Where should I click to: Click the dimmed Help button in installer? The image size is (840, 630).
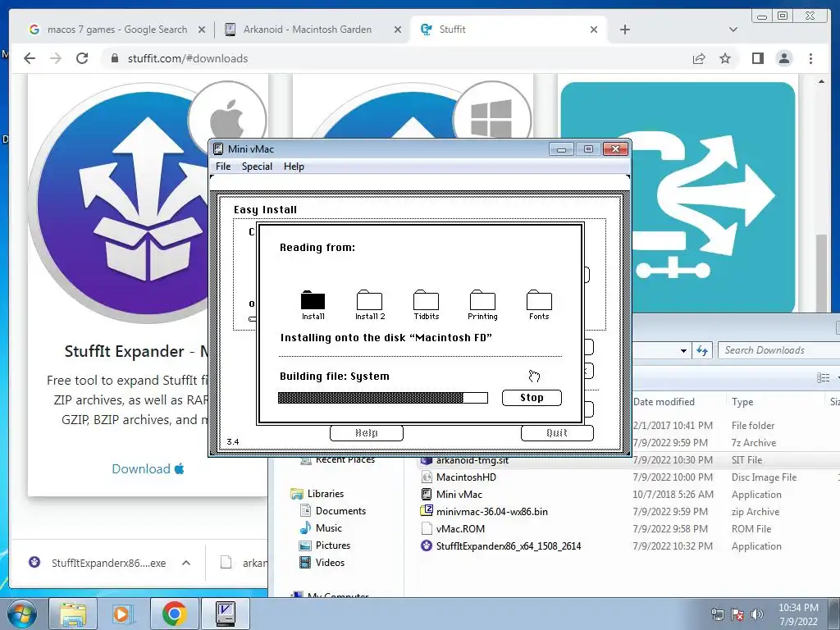(367, 433)
